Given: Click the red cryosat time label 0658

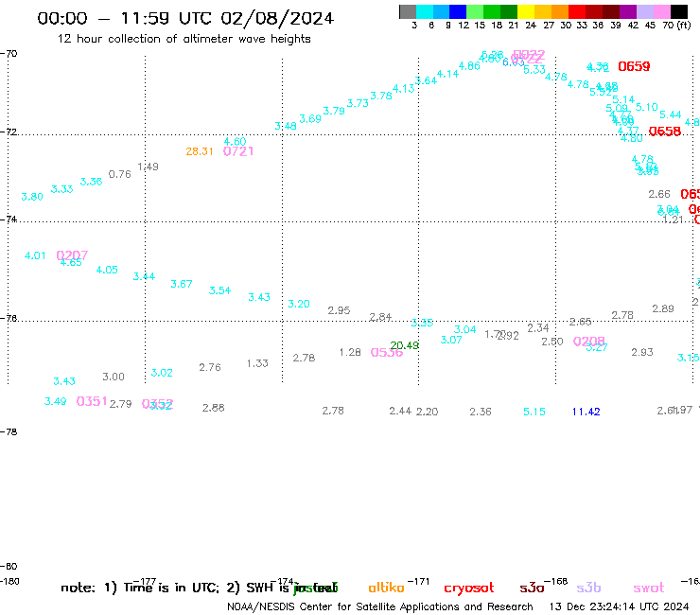Looking at the screenshot, I should 665,132.
